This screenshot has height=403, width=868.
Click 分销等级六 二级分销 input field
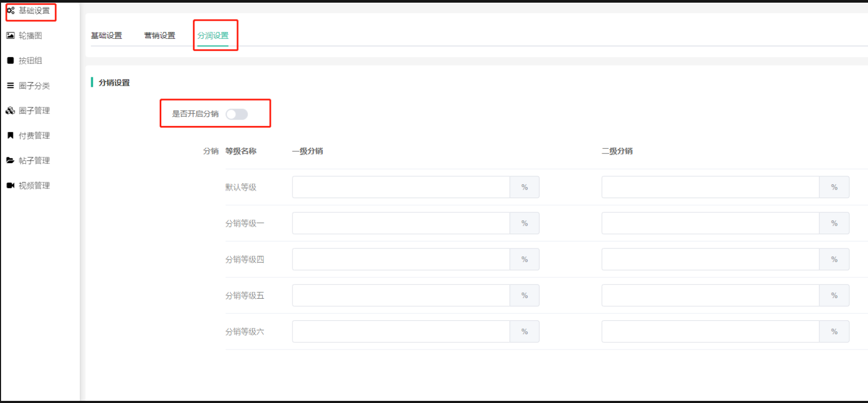tap(710, 332)
